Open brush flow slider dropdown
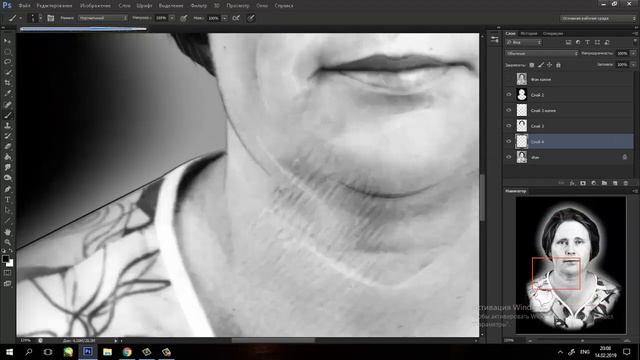Viewport: 640px width, 360px height. tap(224, 18)
